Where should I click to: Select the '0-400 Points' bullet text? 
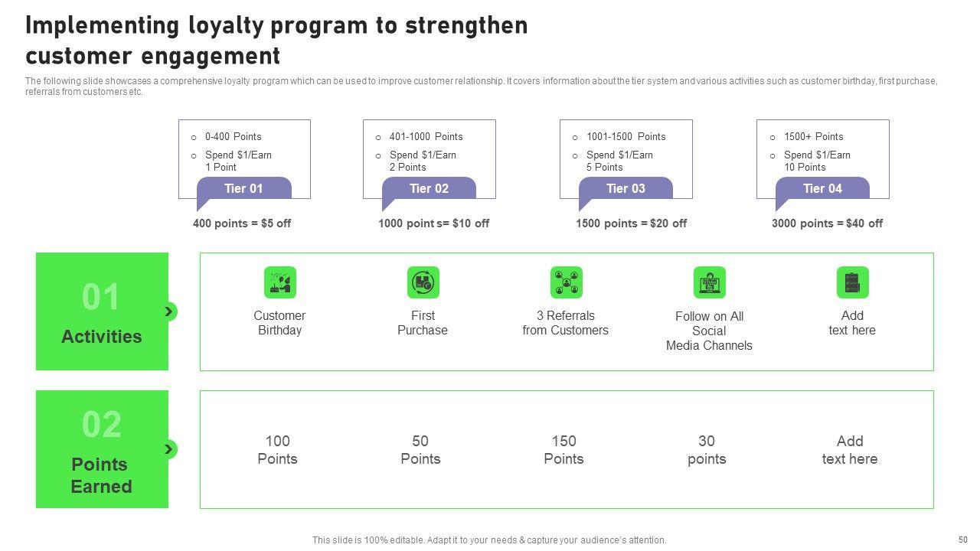[x=233, y=137]
